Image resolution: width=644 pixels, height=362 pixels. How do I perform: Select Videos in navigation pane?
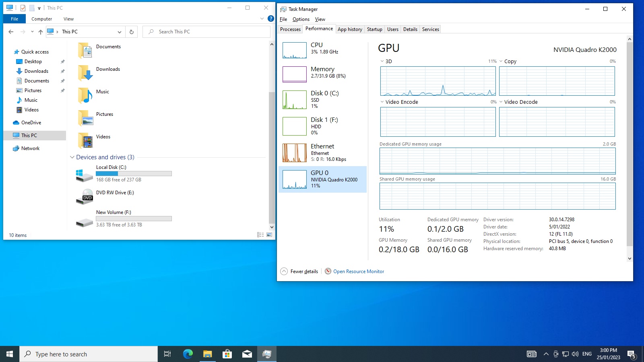[x=31, y=110]
